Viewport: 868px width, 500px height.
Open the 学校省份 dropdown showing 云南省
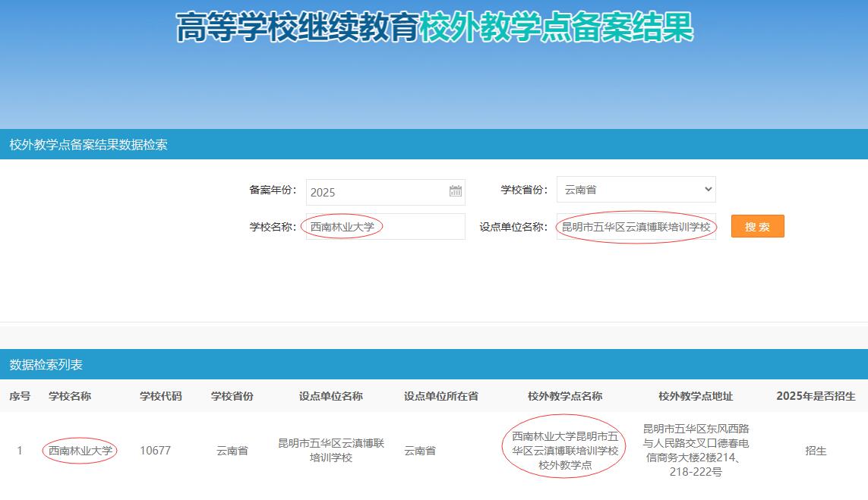636,190
